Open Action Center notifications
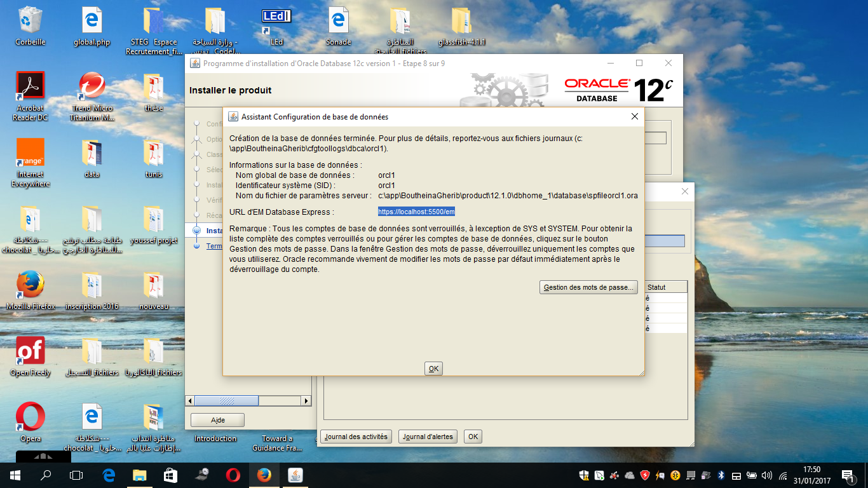This screenshot has height=488, width=868. click(848, 475)
